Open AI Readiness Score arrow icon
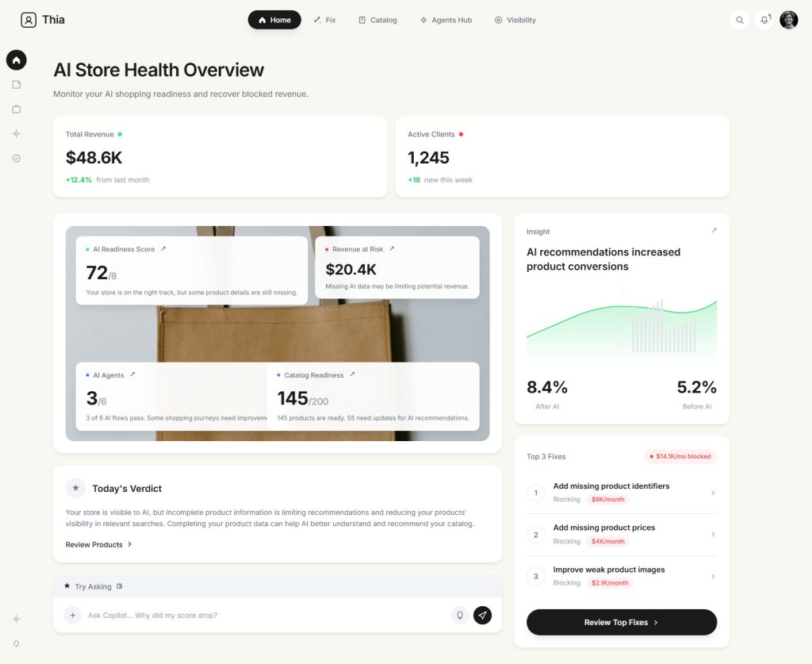812x664 pixels. 163,248
